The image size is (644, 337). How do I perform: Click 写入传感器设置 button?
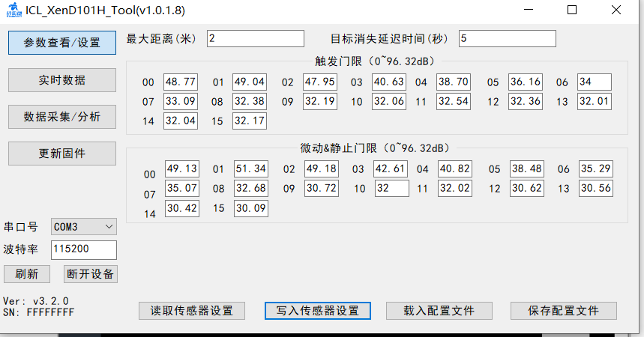tap(317, 311)
